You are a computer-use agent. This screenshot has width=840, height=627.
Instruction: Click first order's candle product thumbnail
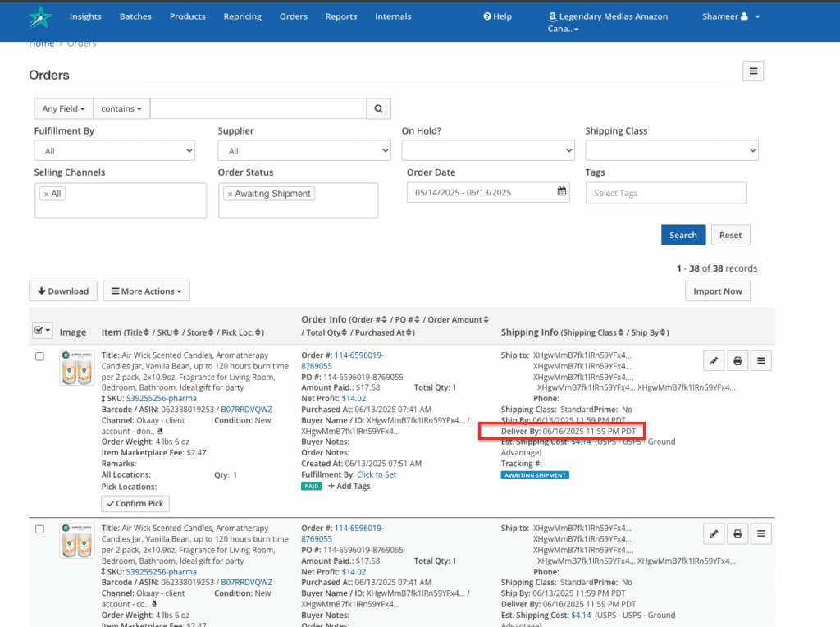coord(77,368)
